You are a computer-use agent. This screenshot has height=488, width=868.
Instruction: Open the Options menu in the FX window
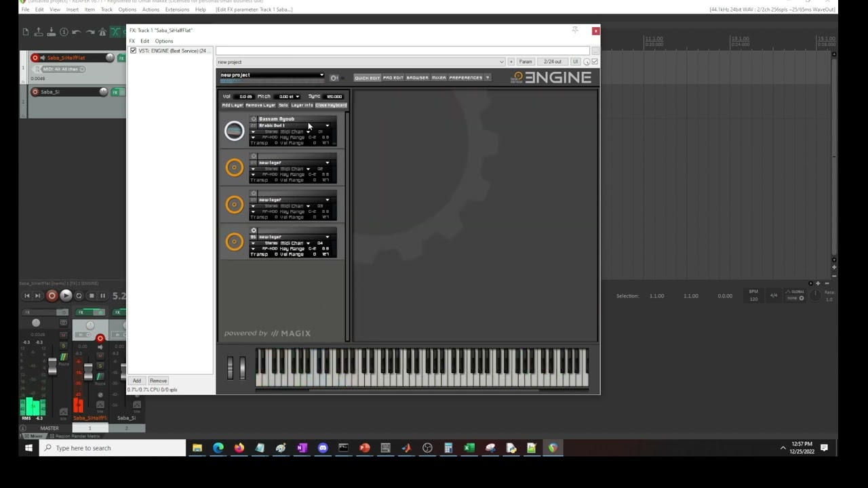(x=163, y=41)
